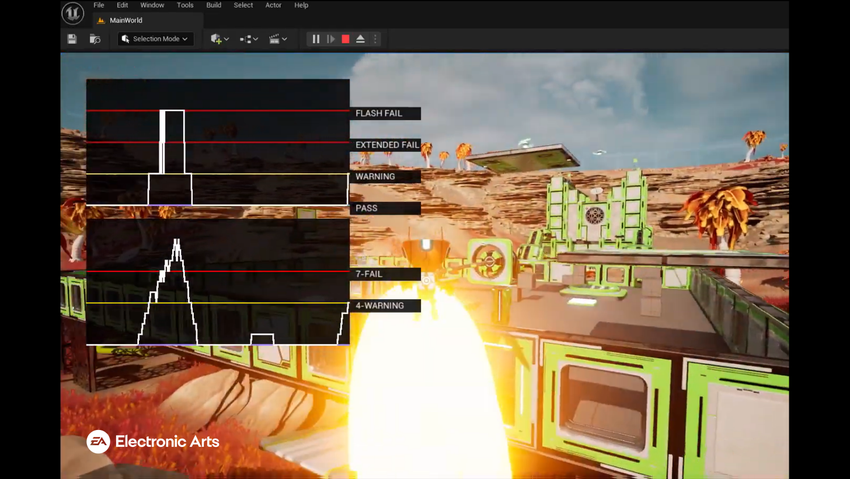Click the Browse content icon next to Save

click(95, 39)
